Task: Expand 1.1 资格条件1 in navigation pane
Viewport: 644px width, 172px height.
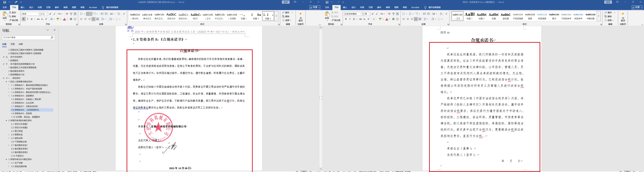Action: (x=9, y=85)
